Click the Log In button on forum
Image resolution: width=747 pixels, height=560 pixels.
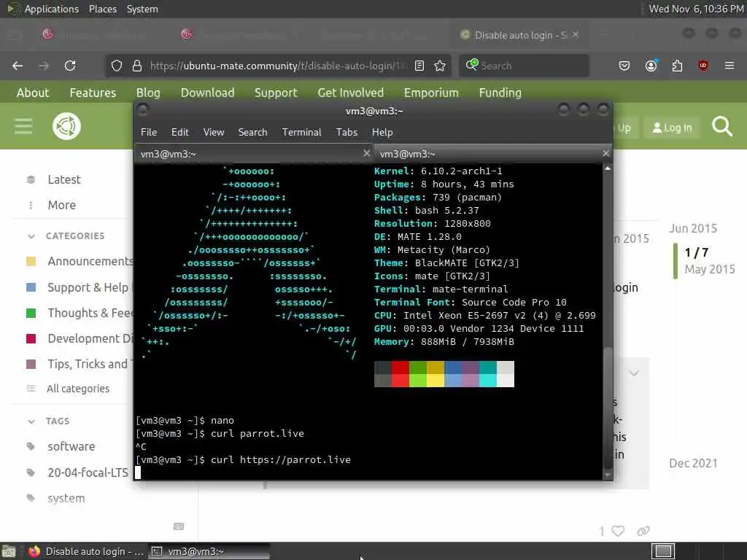point(672,128)
